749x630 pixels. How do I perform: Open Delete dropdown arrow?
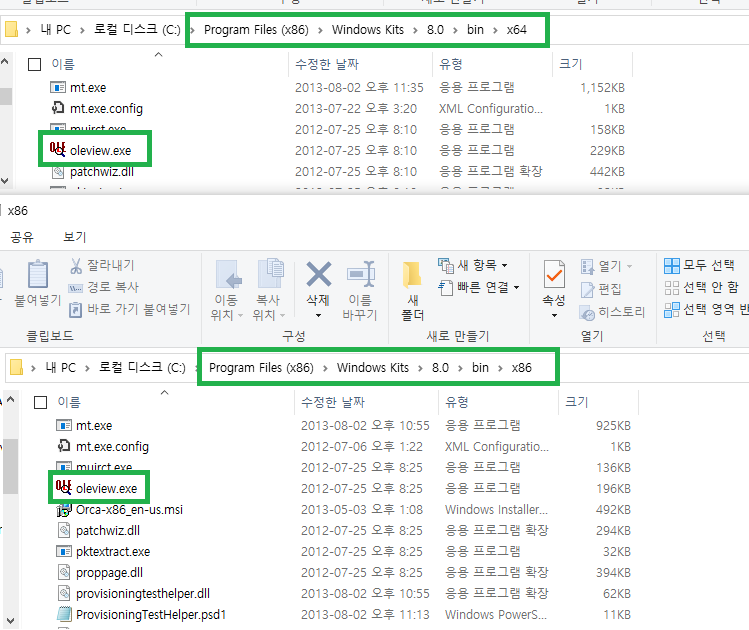[319, 315]
